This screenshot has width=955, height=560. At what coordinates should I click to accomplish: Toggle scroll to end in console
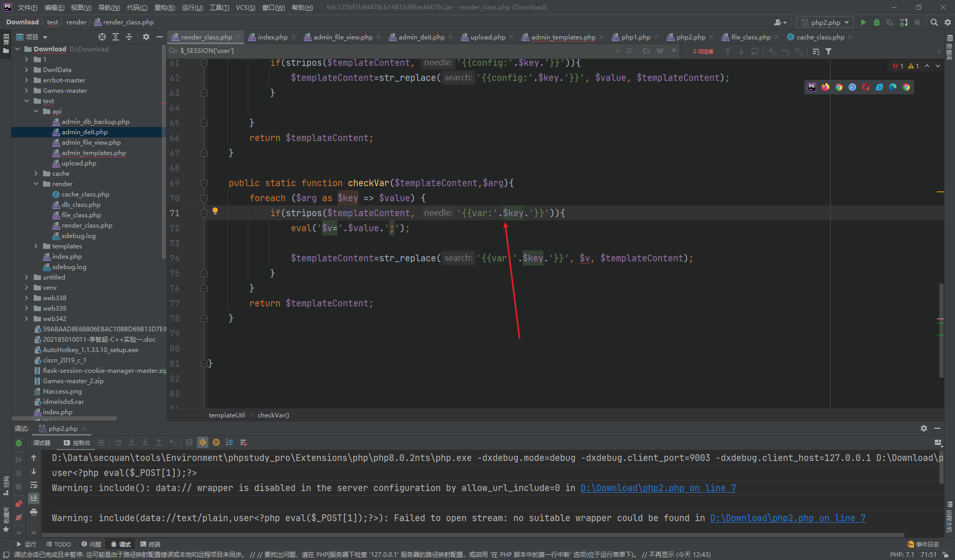(34, 498)
